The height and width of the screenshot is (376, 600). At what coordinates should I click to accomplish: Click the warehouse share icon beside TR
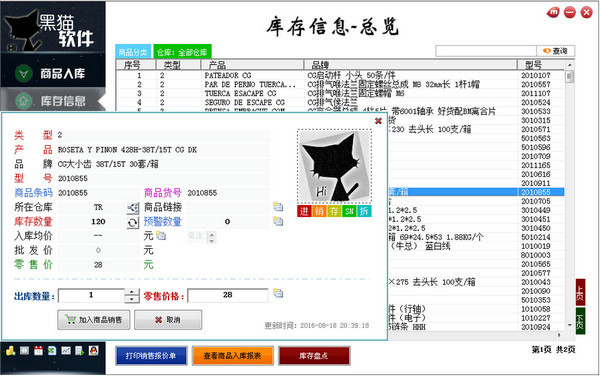tap(132, 208)
